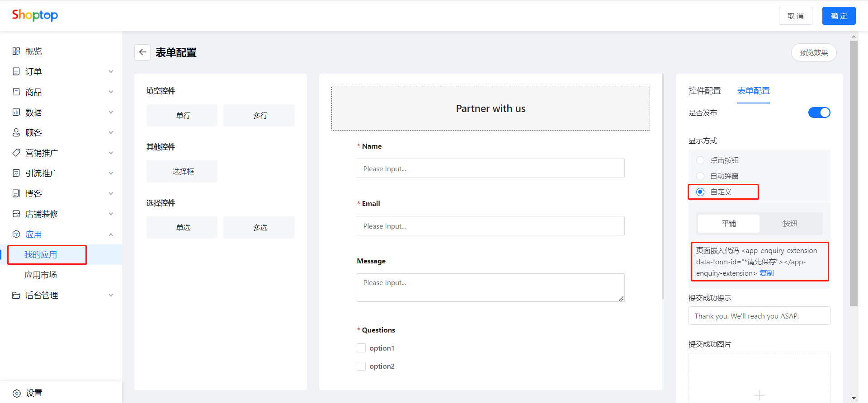This screenshot has width=868, height=403.
Task: Click the 商品 products sidebar icon
Action: tap(16, 92)
